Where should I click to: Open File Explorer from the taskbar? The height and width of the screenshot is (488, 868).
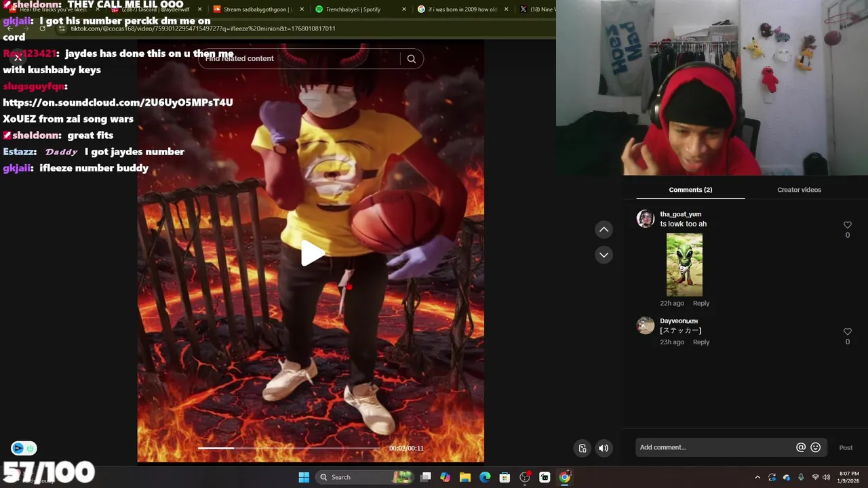tap(465, 477)
